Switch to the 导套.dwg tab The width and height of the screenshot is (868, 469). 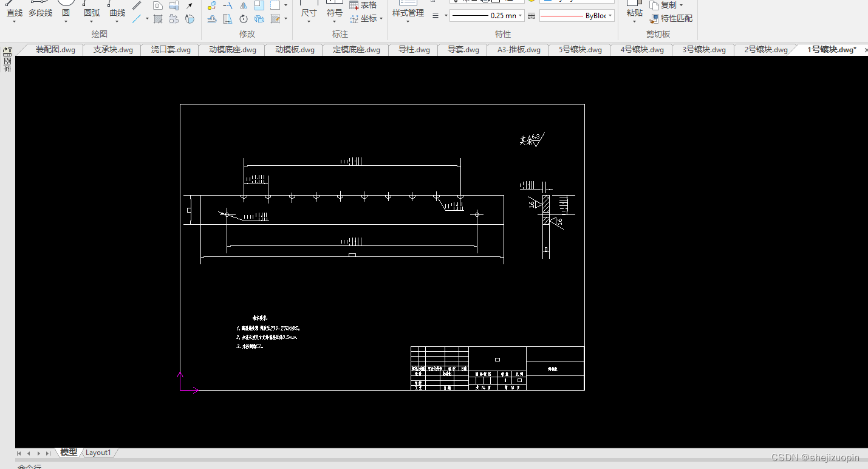463,50
